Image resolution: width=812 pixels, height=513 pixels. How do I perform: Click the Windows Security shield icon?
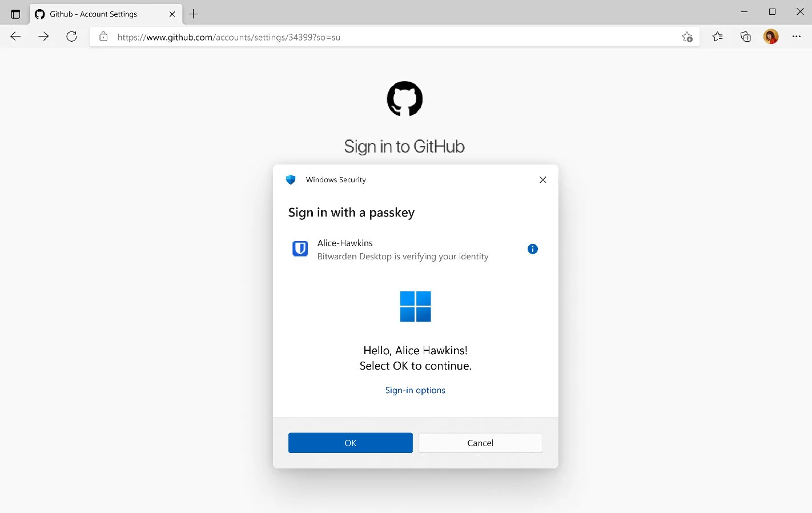291,179
